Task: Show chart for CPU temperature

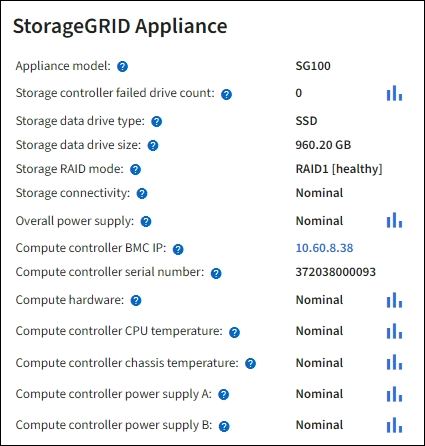Action: tap(394, 331)
